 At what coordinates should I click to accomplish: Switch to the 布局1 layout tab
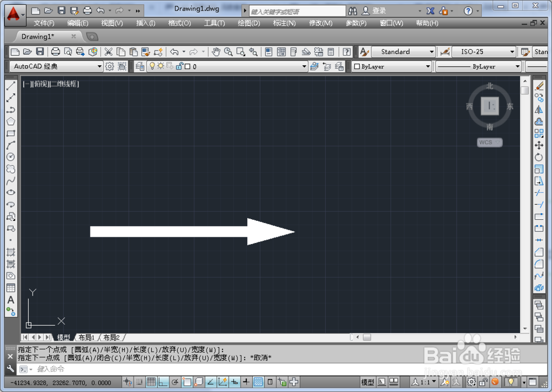click(x=87, y=337)
